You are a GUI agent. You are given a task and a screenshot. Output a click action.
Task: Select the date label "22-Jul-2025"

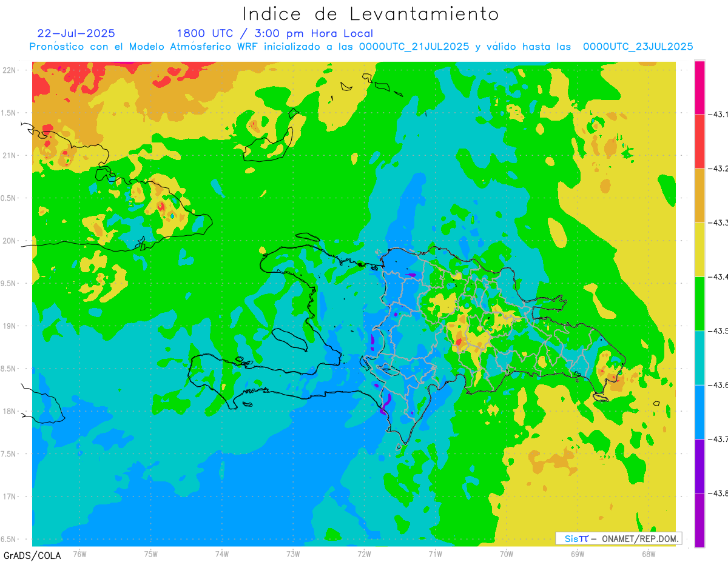click(x=76, y=33)
